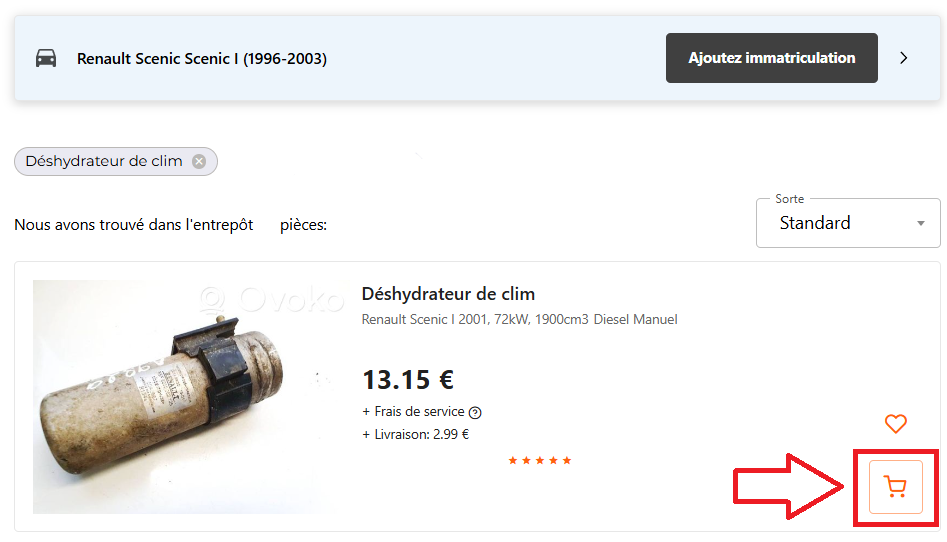Open the Frais de service help icon
The width and height of the screenshot is (947, 542).
475,413
